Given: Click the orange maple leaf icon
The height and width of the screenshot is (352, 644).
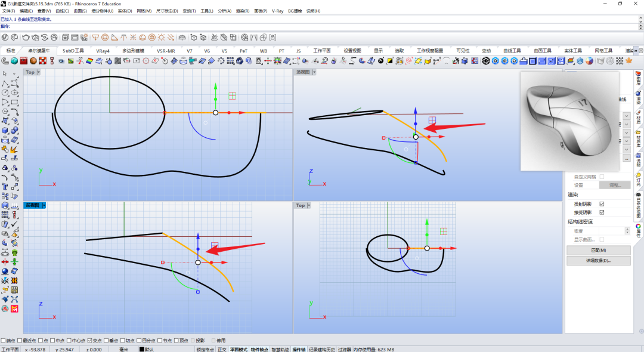Looking at the screenshot, I should pos(629,61).
